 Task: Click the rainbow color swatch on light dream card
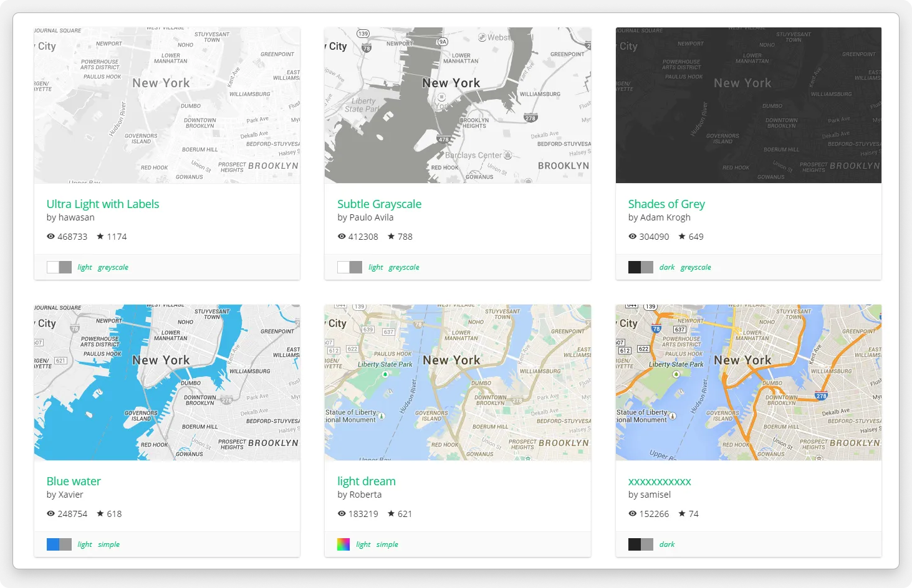(343, 544)
